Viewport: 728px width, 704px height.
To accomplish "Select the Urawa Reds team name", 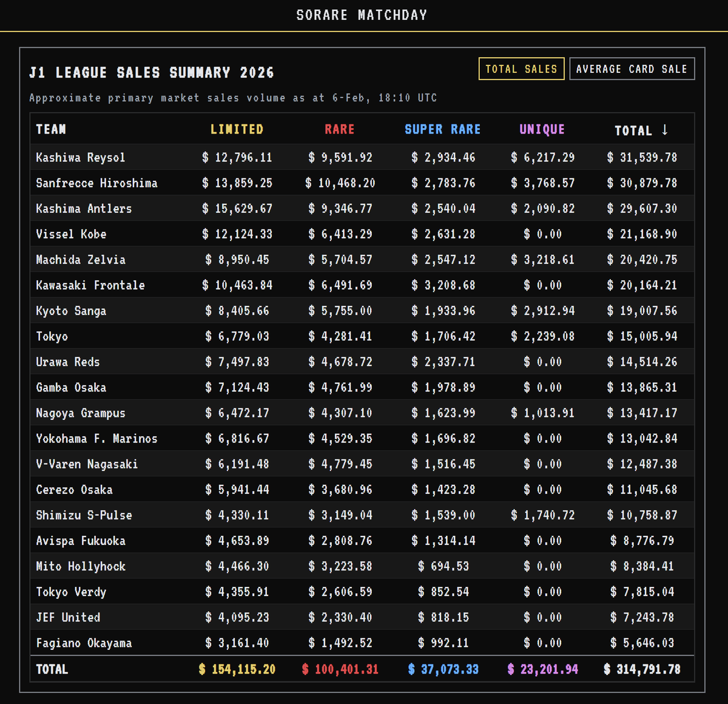I will tap(68, 362).
